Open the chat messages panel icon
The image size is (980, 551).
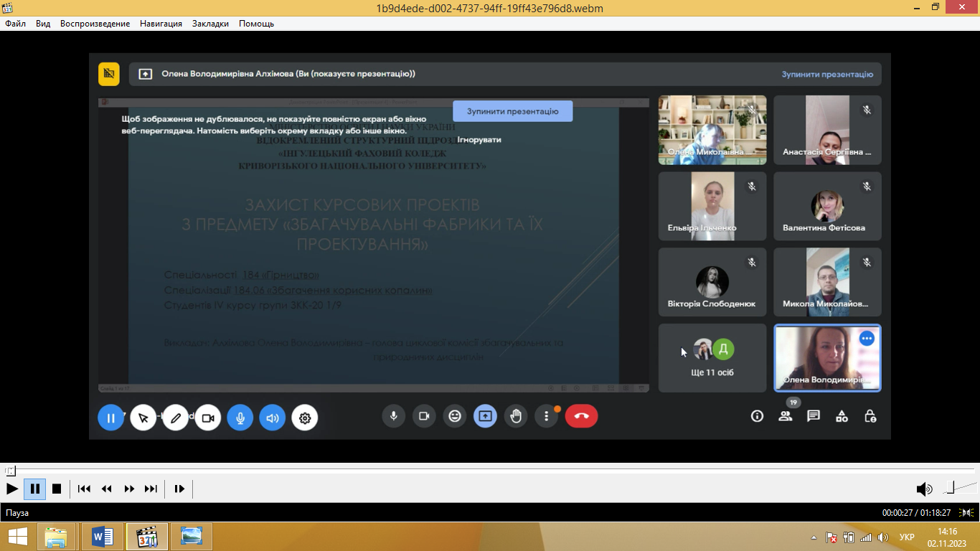coord(813,416)
